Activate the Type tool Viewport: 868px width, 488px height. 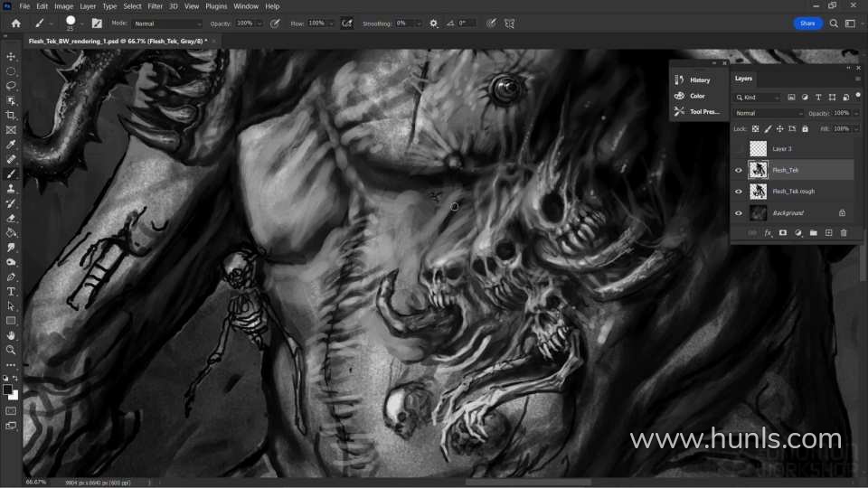point(11,291)
